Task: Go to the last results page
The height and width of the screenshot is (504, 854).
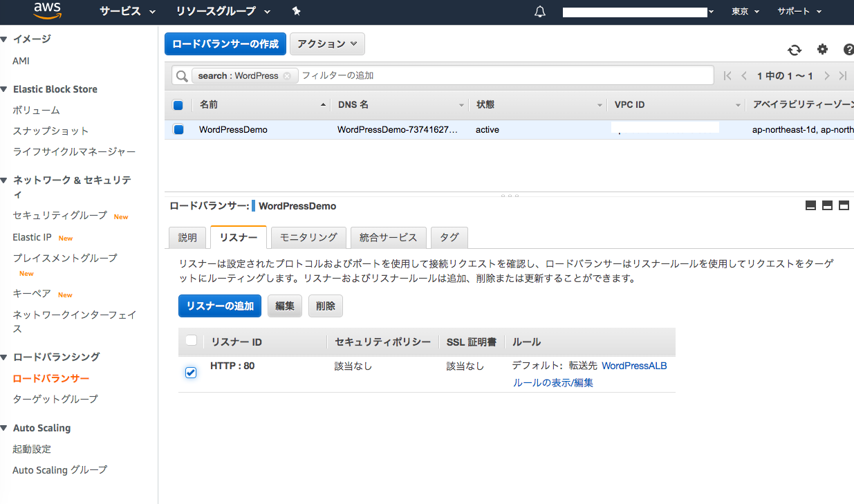Action: tap(842, 75)
